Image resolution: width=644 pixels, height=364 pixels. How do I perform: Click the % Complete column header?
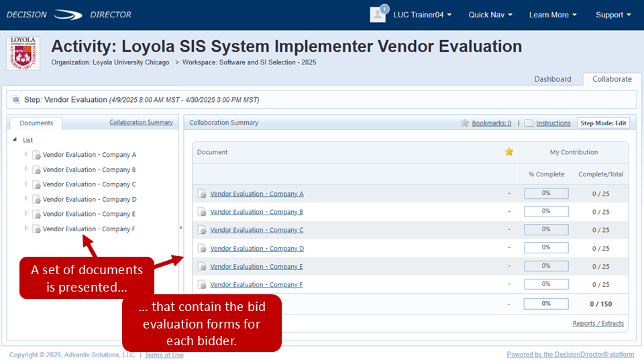pyautogui.click(x=546, y=174)
